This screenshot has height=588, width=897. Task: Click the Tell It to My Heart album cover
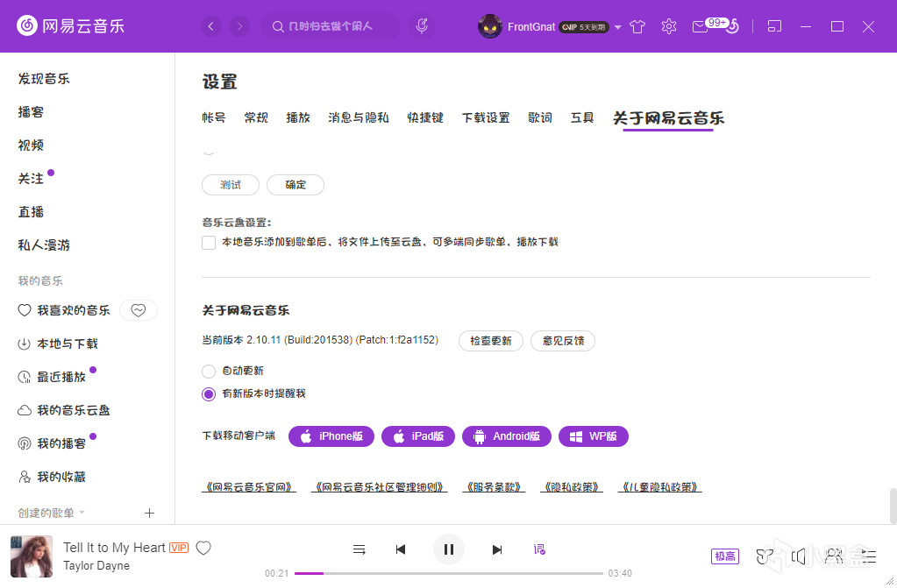click(32, 556)
